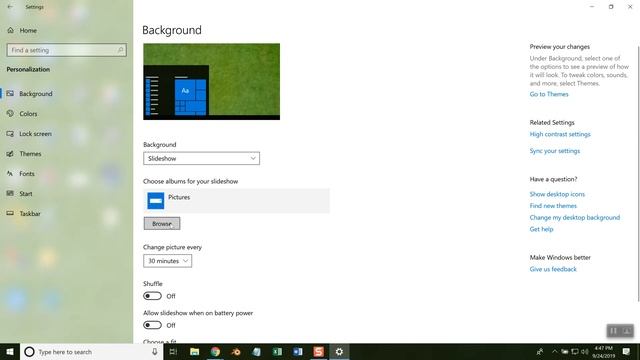This screenshot has height=360, width=640.
Task: Open the Lock screen settings page
Action: (x=35, y=133)
